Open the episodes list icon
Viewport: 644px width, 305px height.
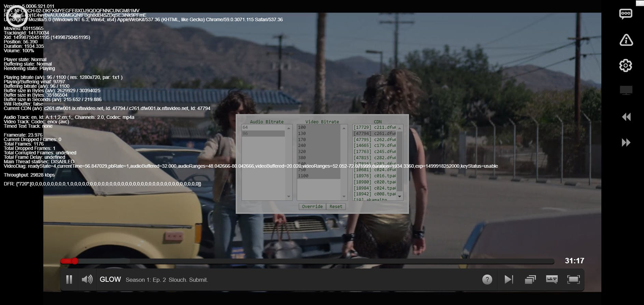click(530, 280)
